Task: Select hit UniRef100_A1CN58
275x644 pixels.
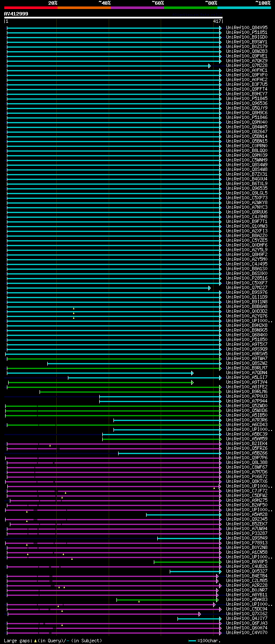Action: coord(246,552)
